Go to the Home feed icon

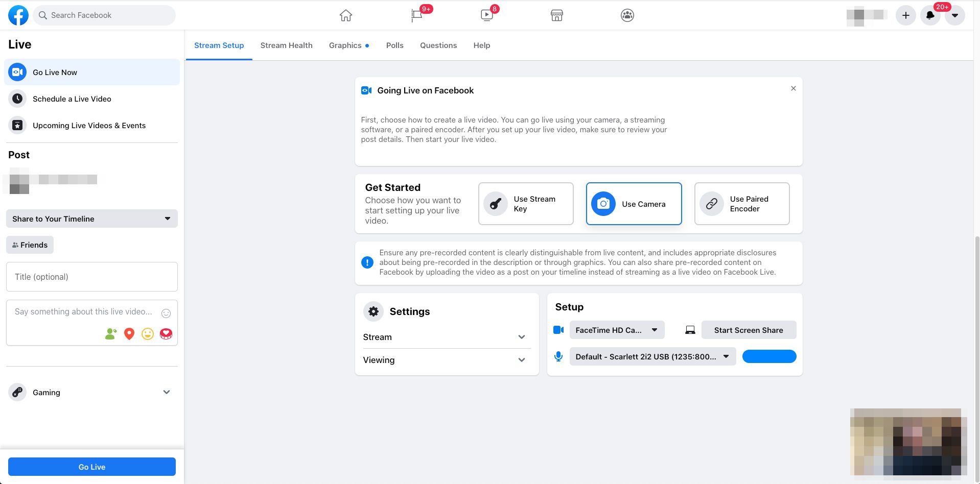click(x=346, y=15)
